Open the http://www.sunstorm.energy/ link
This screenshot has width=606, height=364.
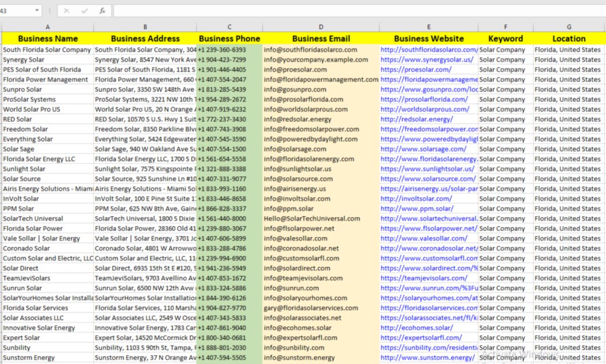pyautogui.click(x=428, y=357)
